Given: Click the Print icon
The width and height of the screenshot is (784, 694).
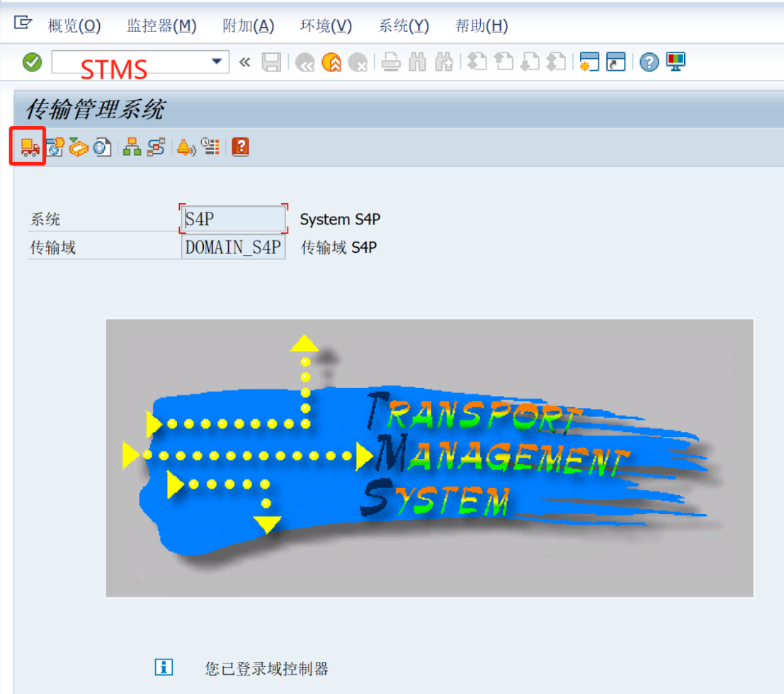Looking at the screenshot, I should pyautogui.click(x=391, y=62).
